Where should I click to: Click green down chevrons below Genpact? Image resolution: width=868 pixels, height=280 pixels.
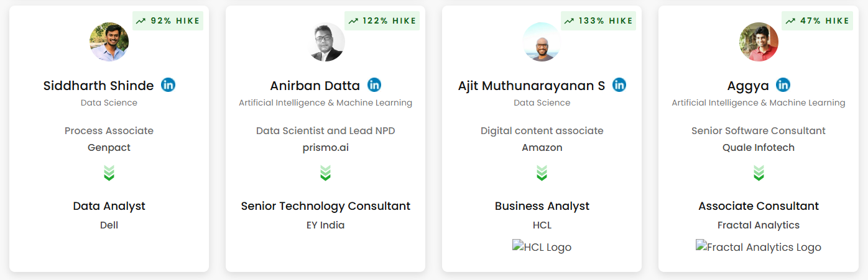[x=109, y=173]
